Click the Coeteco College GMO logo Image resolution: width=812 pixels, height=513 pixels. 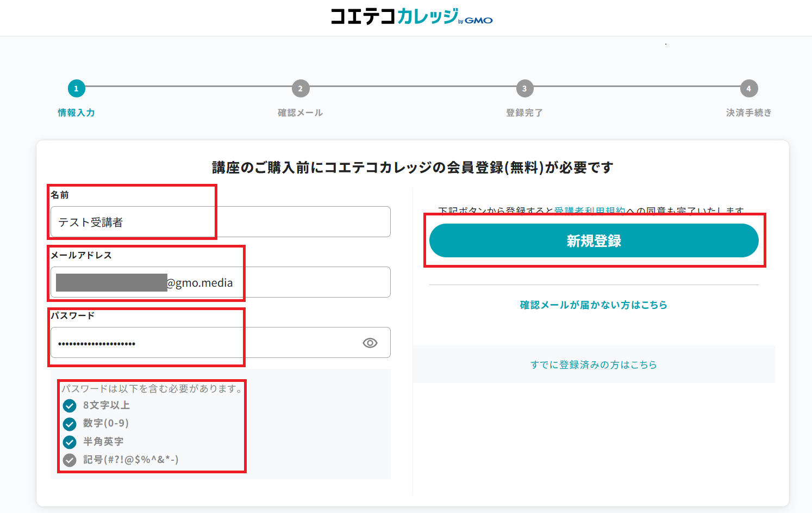[x=411, y=17]
